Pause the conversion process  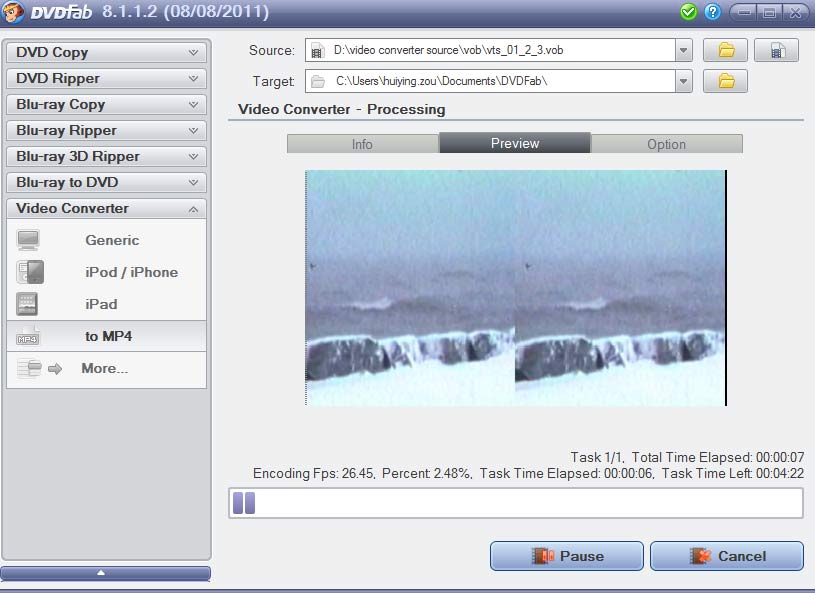(x=567, y=556)
